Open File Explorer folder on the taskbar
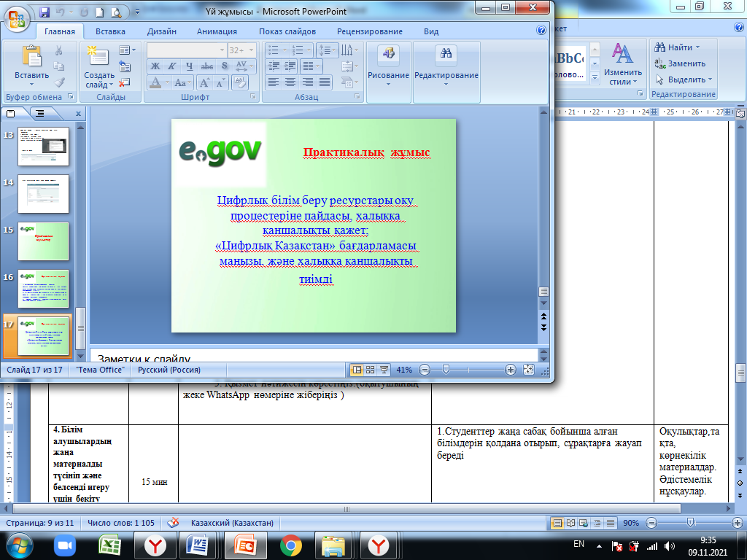 pos(334,545)
